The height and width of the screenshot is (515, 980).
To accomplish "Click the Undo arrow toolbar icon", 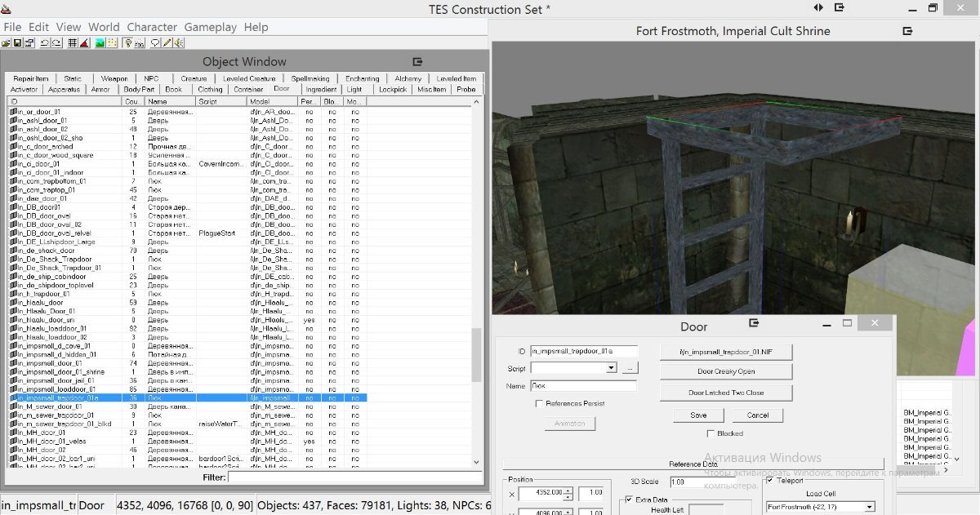I will pos(46,43).
